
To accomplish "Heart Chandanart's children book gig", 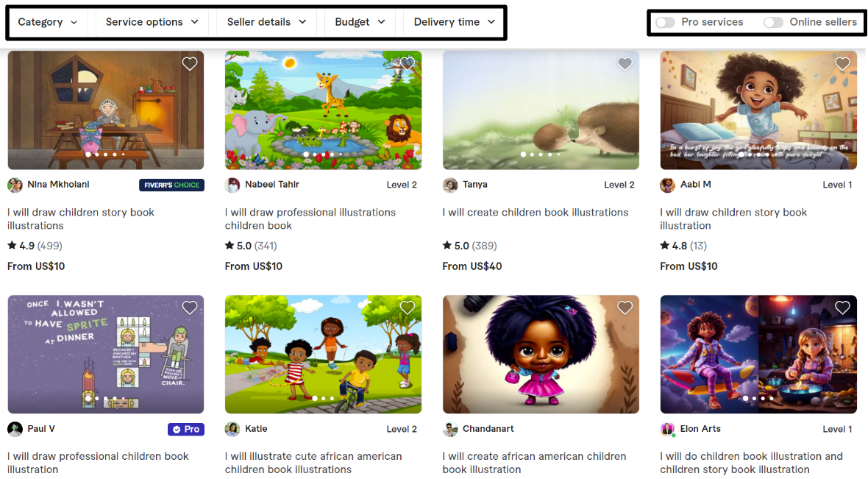I will pyautogui.click(x=625, y=308).
